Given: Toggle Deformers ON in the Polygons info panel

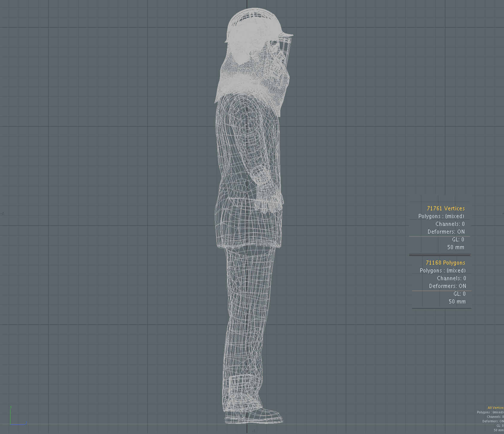Looking at the screenshot, I should pos(447,286).
